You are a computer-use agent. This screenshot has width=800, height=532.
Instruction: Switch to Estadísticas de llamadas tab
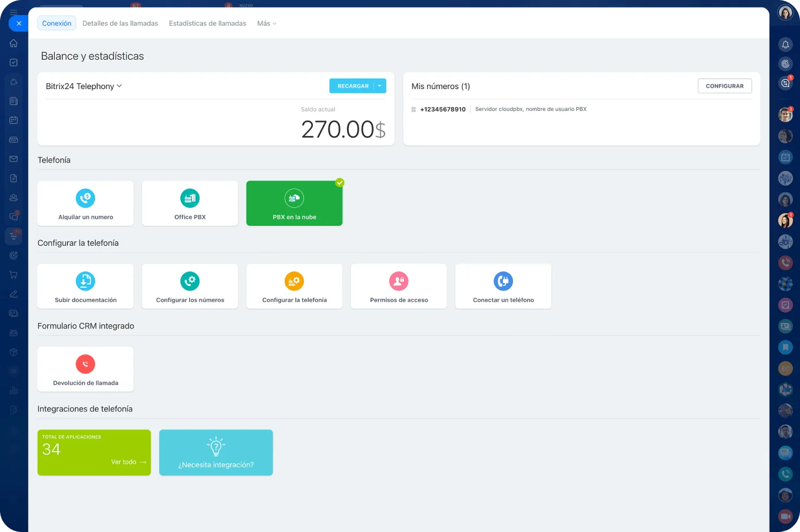pos(207,23)
